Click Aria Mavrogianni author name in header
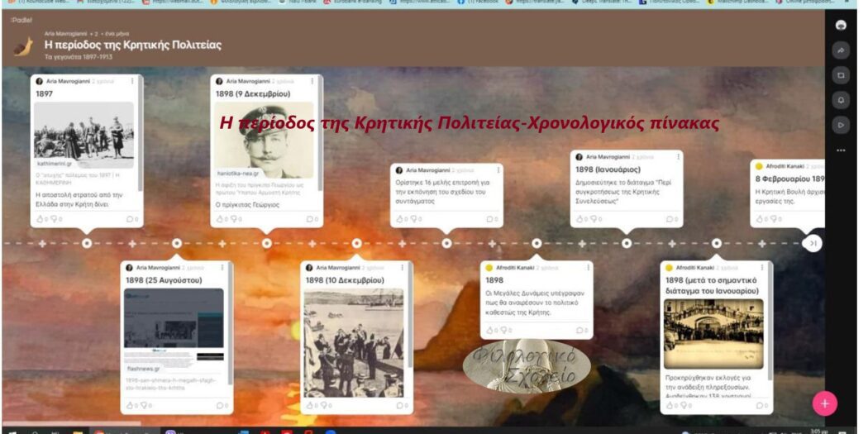 click(67, 34)
